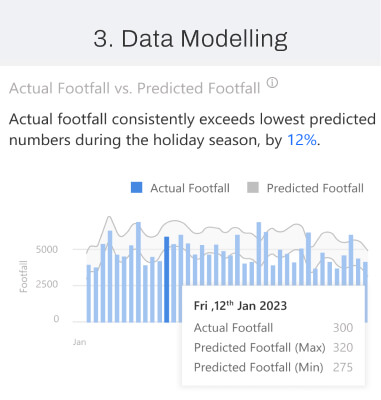This screenshot has height=400, width=381.
Task: Click the Predicted Footfall legend label
Action: (x=315, y=188)
